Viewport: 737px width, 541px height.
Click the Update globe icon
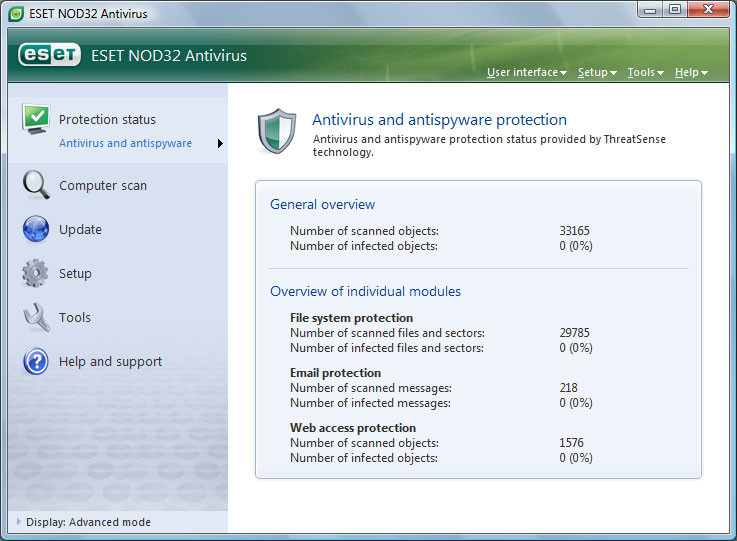pos(36,229)
